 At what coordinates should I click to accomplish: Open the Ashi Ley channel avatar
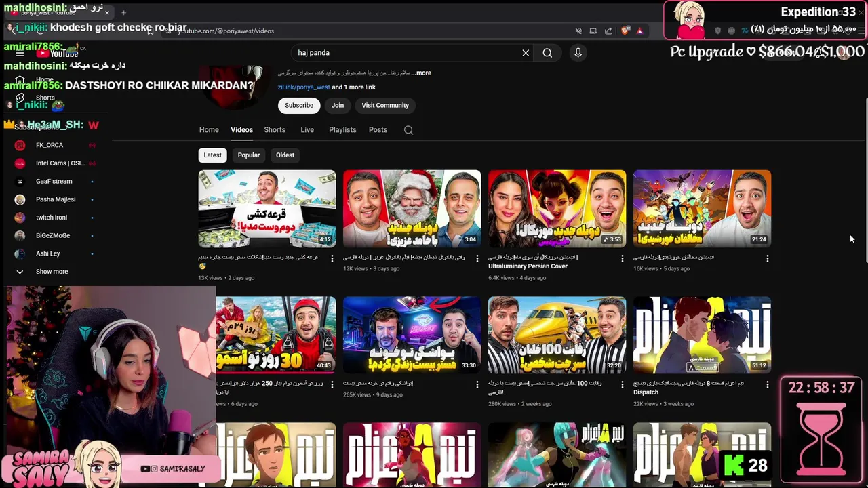(x=20, y=253)
